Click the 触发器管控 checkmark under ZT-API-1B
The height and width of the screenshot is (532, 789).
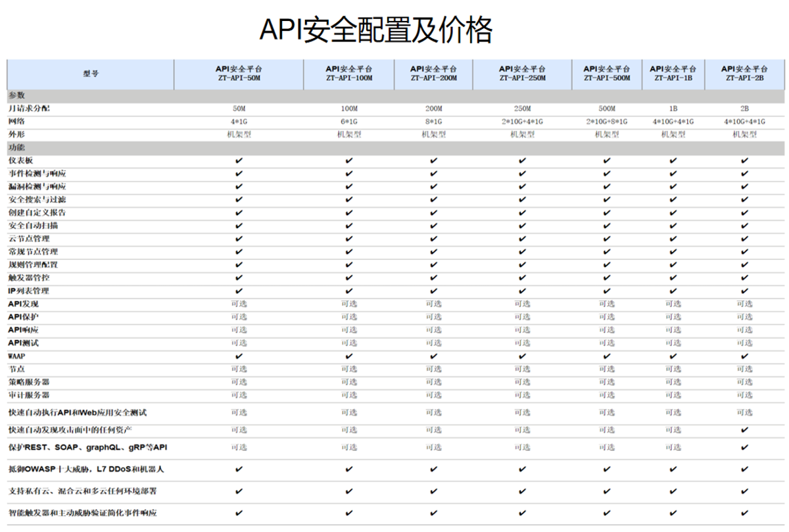(672, 278)
